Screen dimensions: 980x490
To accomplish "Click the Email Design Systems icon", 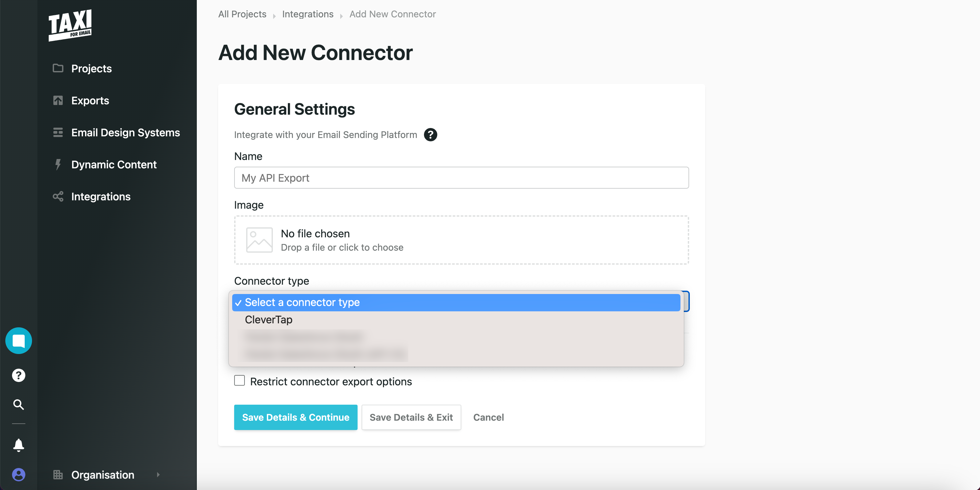I will (x=58, y=132).
